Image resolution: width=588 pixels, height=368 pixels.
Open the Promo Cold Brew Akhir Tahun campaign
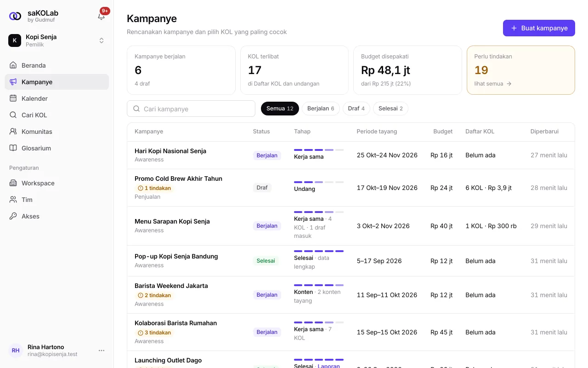coord(178,178)
